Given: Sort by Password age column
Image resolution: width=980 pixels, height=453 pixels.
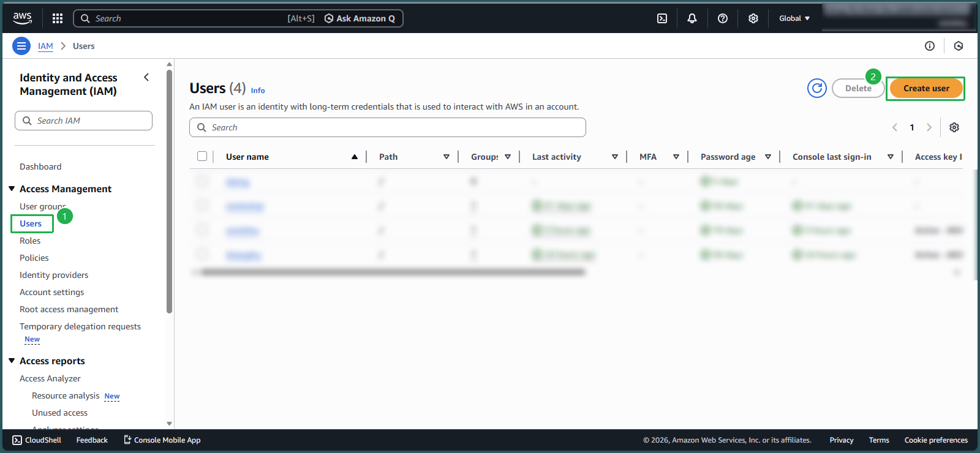Looking at the screenshot, I should coord(768,157).
